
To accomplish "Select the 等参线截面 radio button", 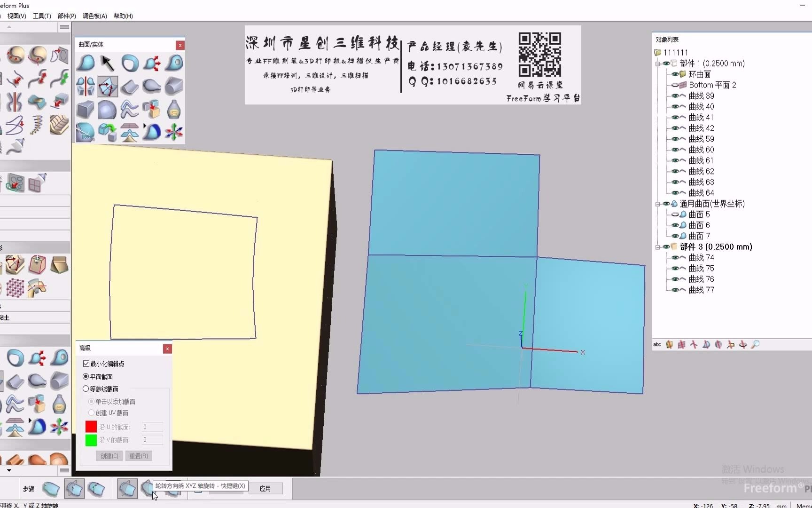I will tap(85, 389).
